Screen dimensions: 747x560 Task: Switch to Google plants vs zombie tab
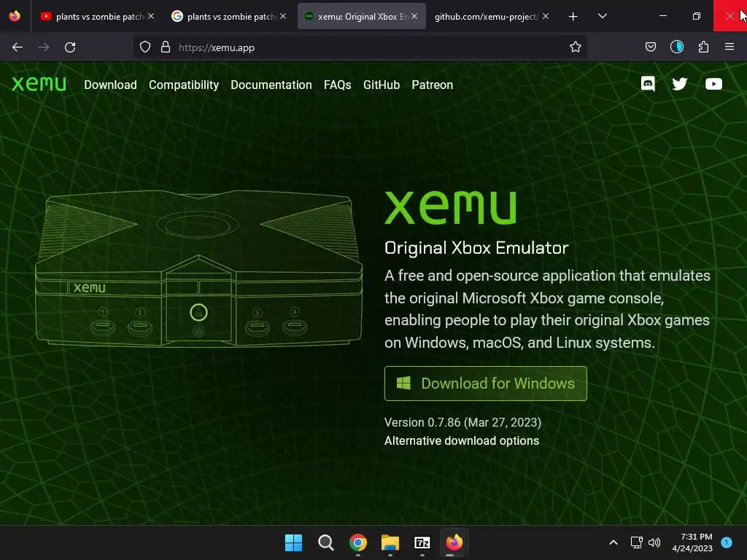[x=228, y=16]
